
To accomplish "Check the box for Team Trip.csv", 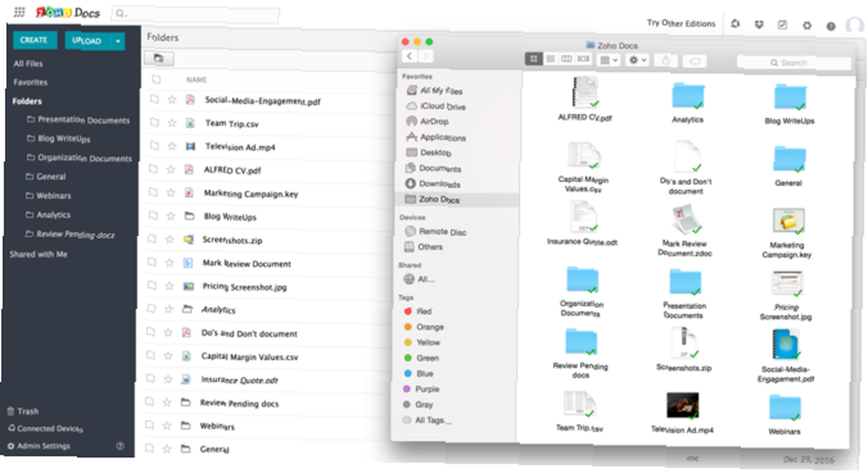I will [154, 122].
